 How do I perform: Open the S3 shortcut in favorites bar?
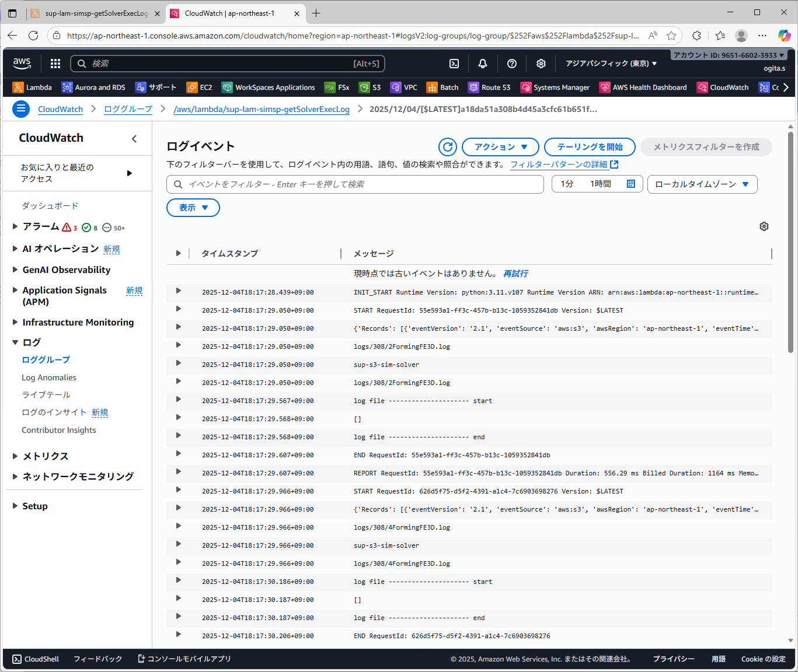click(370, 87)
